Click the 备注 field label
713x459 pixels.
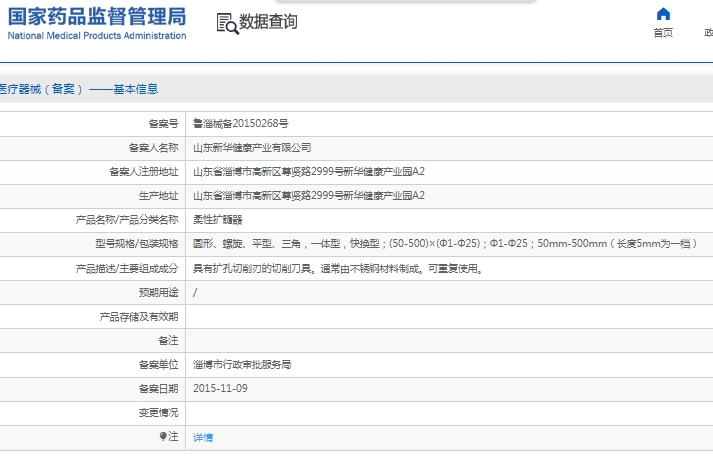(168, 340)
